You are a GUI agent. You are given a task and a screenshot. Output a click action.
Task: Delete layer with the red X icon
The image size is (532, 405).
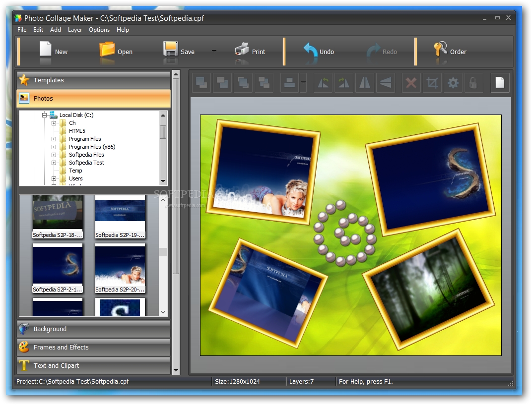(411, 83)
